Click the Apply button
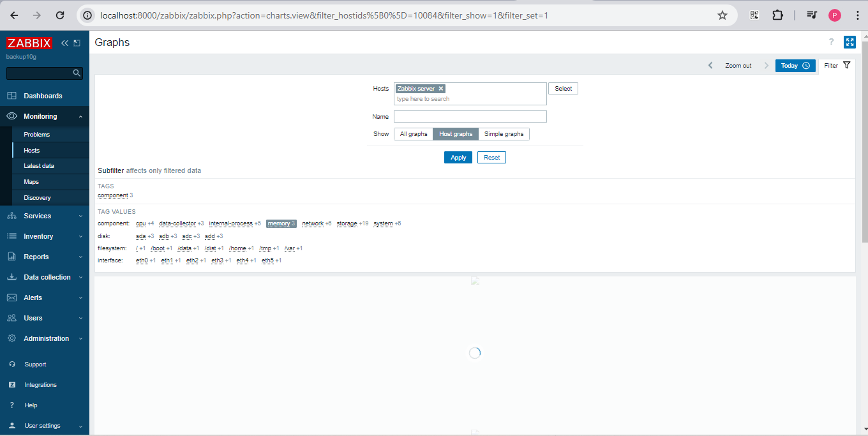This screenshot has width=868, height=436. pyautogui.click(x=458, y=158)
